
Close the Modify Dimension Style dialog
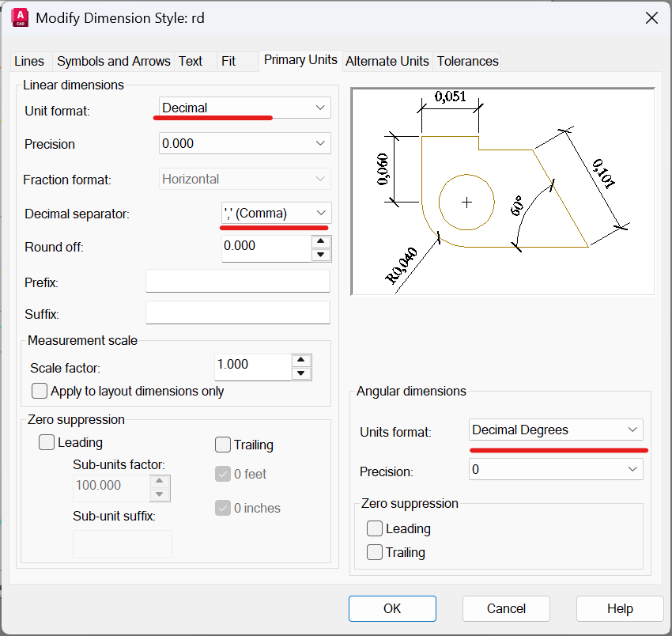[x=651, y=17]
